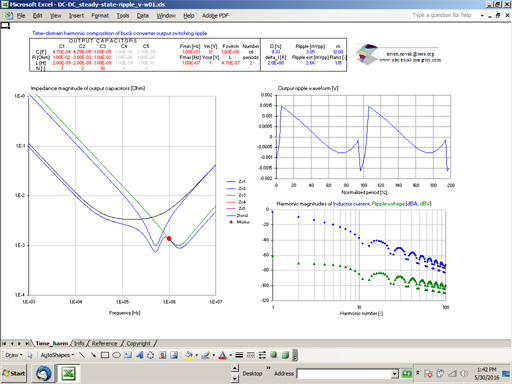This screenshot has height=384, width=512.
Task: Open the Dash Style options
Action: (251, 355)
